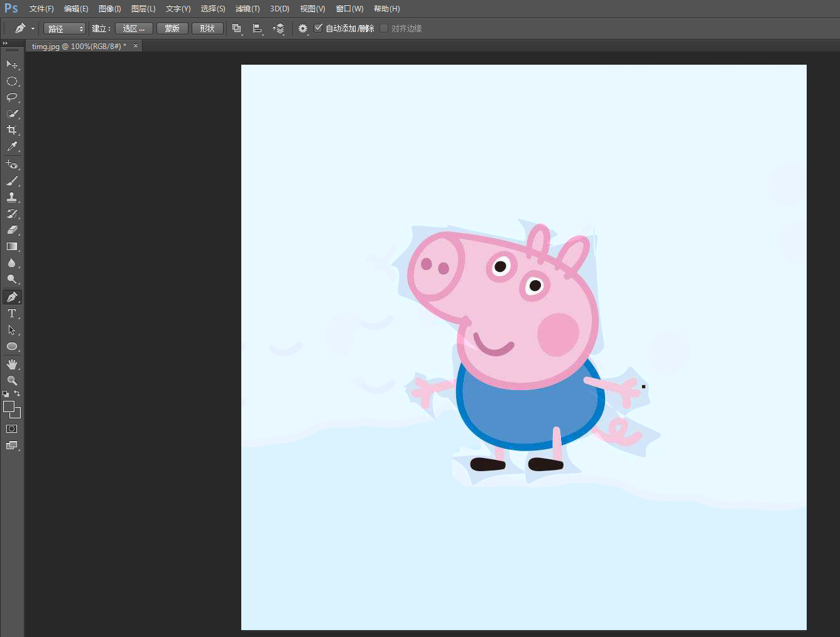Open the 文字(Y) menu
This screenshot has height=637, width=840.
(x=178, y=9)
